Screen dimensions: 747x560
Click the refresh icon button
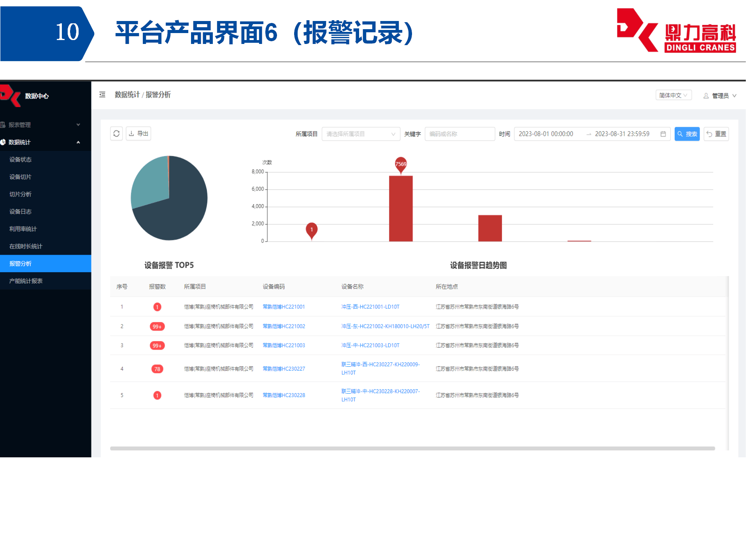tap(116, 134)
